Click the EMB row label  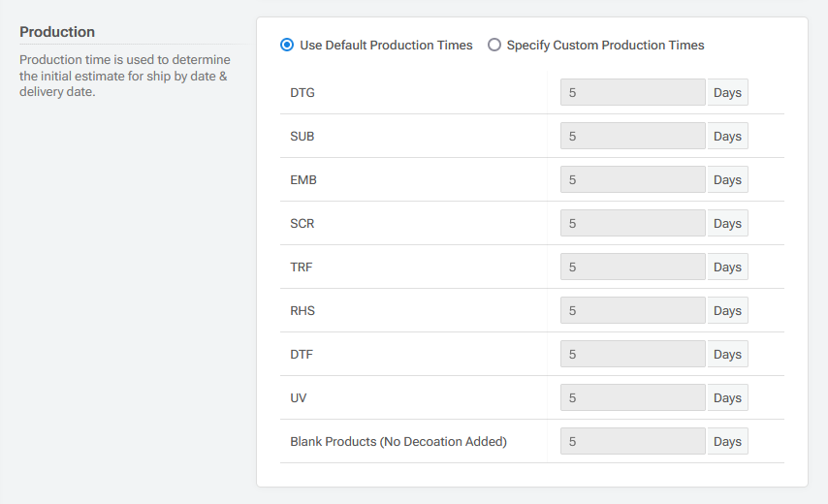tap(303, 180)
